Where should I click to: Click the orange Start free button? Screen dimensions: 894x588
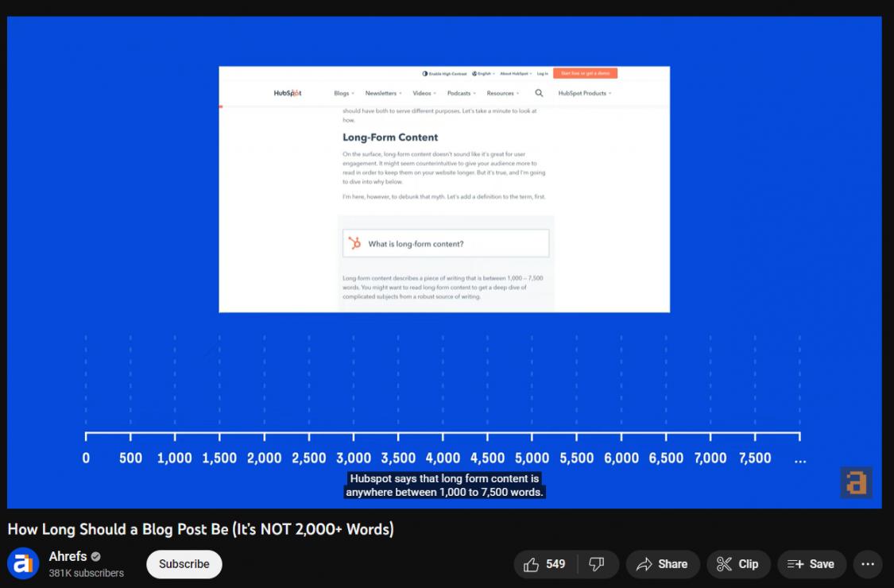coord(585,73)
